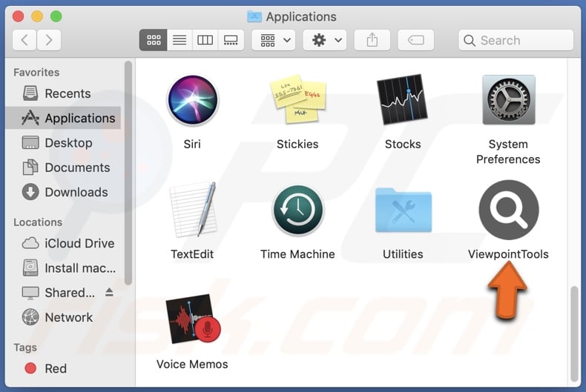Screen dimensions: 586x392
Task: Select the ViewpointTools magnifier app icon
Action: coord(509,210)
